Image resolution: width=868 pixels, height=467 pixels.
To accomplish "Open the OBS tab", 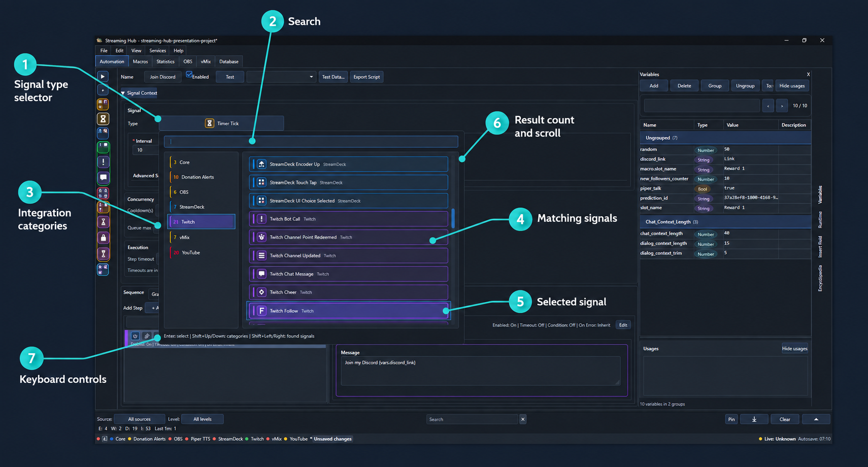I will [188, 61].
